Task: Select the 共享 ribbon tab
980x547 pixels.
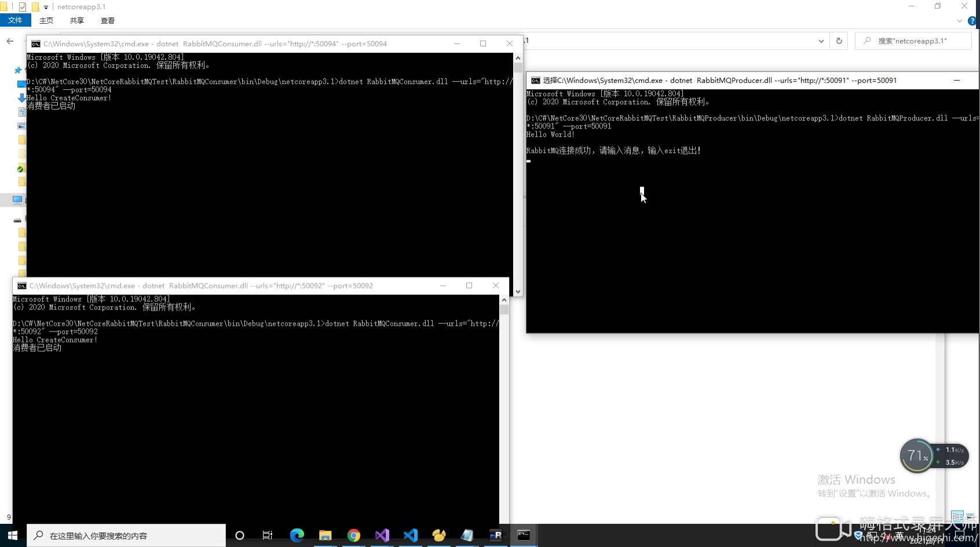Action: click(77, 20)
